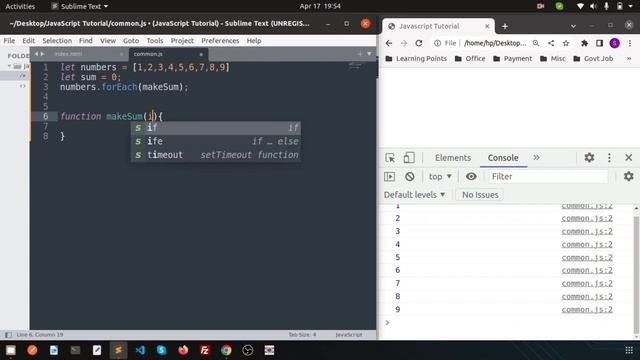
Task: Open Office bookmark folder
Action: (x=470, y=59)
